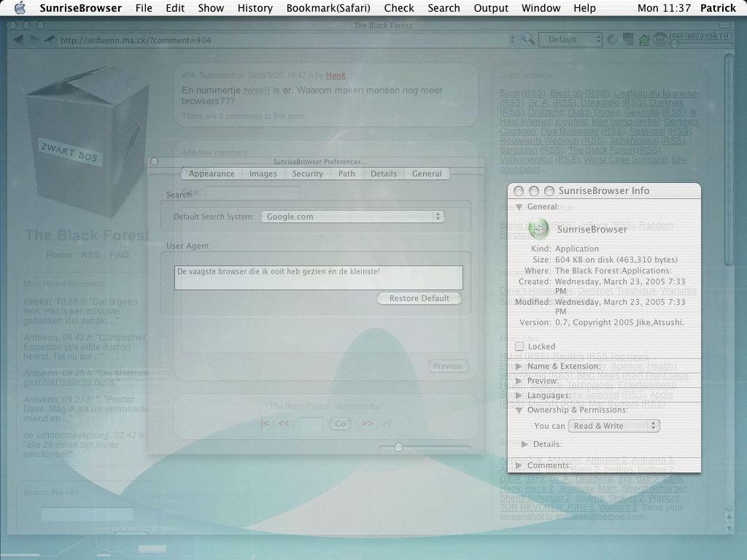Expand the Comments section
The image size is (747, 560).
(519, 465)
